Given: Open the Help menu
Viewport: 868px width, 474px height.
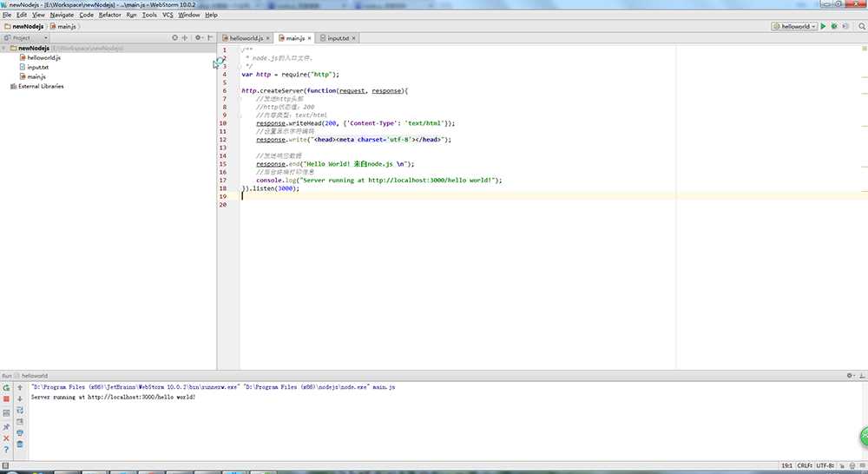Looking at the screenshot, I should click(x=211, y=15).
